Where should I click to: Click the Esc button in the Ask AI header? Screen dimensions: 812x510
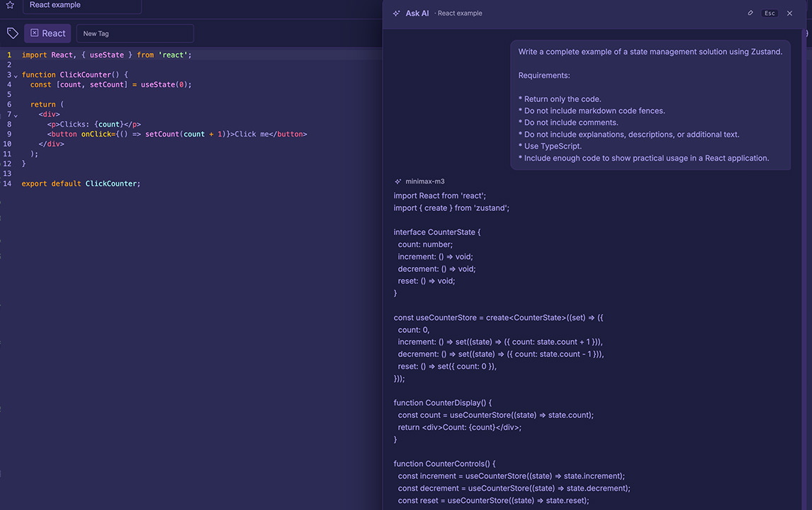pyautogui.click(x=769, y=13)
